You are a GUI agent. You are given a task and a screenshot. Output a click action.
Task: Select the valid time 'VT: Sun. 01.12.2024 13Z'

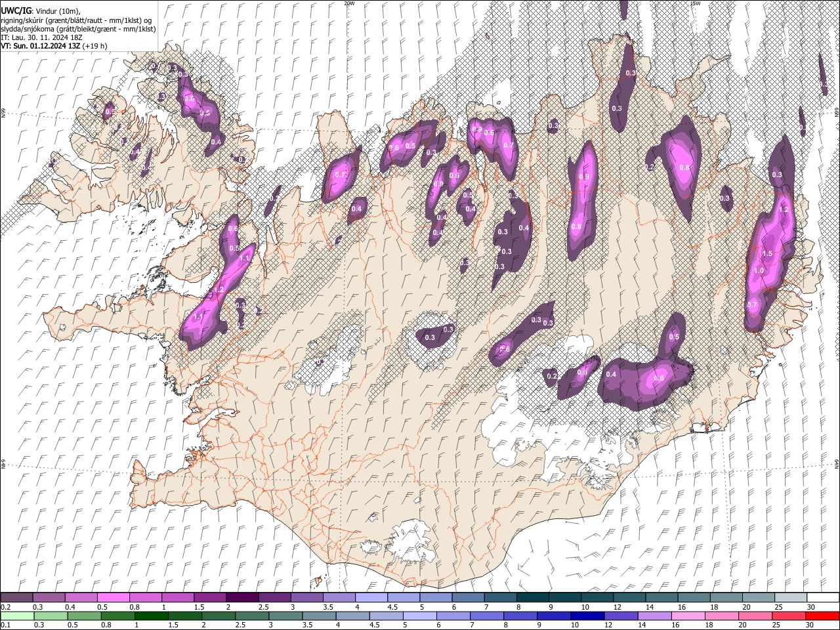click(41, 46)
